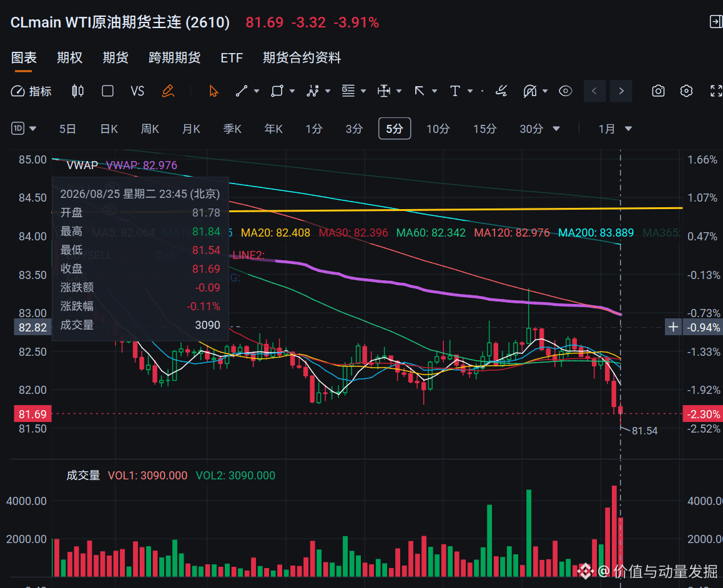Select the price range measure tool

coord(383,91)
